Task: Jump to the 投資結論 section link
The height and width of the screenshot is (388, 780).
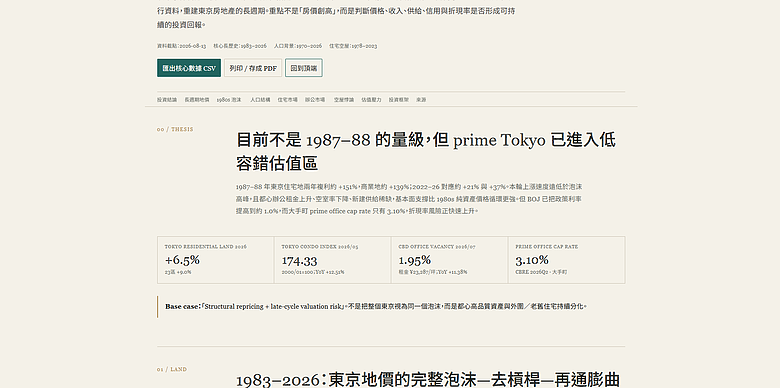Action: pyautogui.click(x=167, y=99)
